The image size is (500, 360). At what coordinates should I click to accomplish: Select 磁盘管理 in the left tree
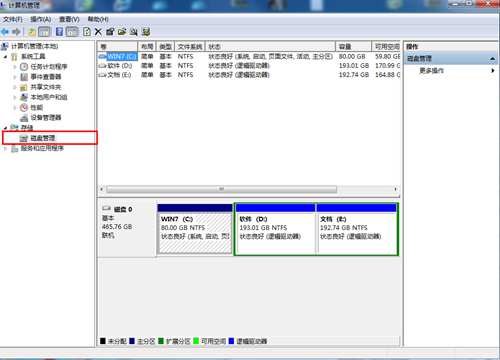click(x=43, y=138)
